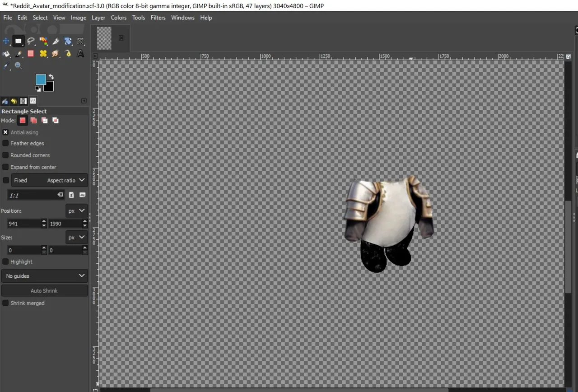This screenshot has width=578, height=392.
Task: Open the Fixed Aspect ratio dropdown
Action: [50, 180]
